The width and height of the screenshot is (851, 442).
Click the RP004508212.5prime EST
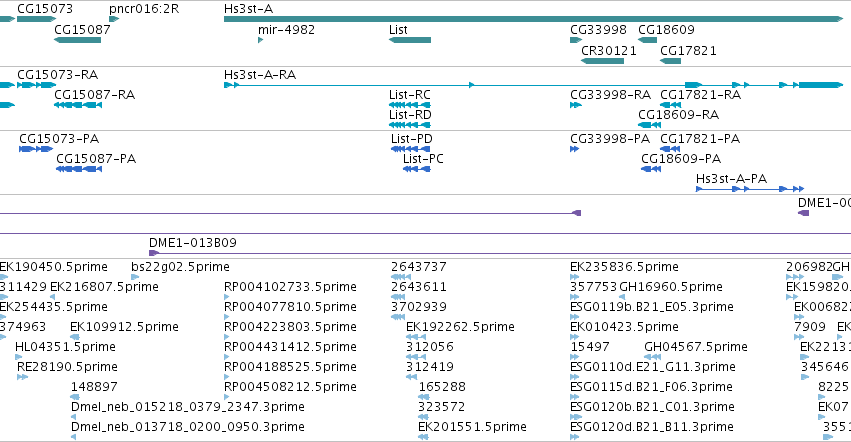tap(227, 397)
